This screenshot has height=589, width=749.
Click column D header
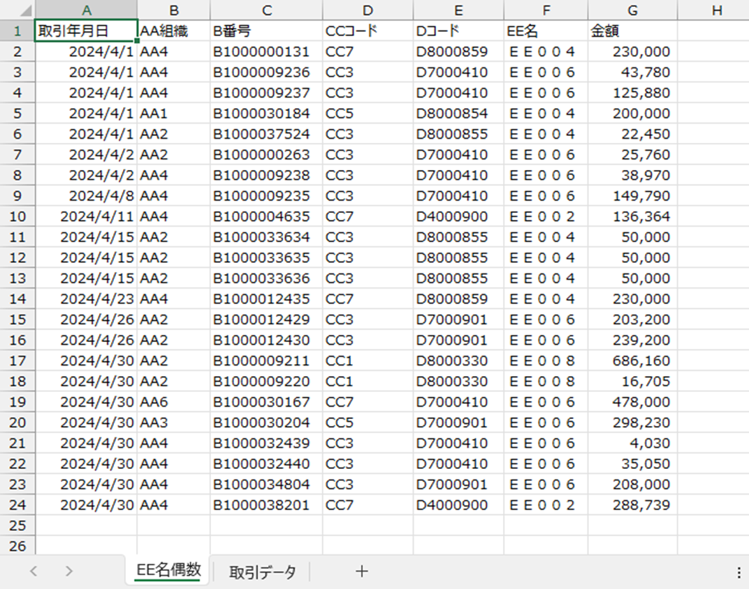click(367, 10)
